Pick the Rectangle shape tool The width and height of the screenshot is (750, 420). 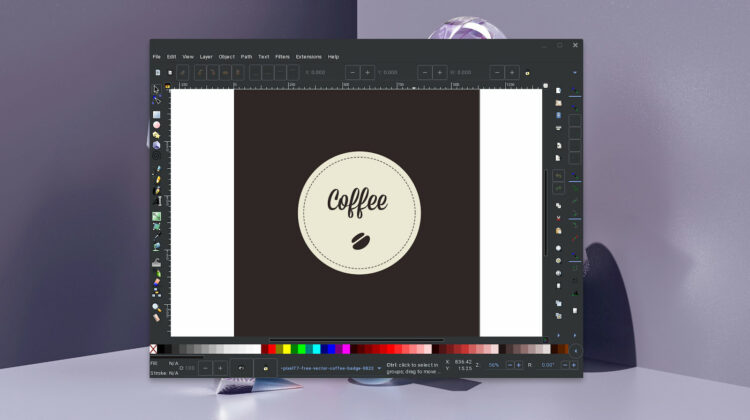[x=157, y=115]
